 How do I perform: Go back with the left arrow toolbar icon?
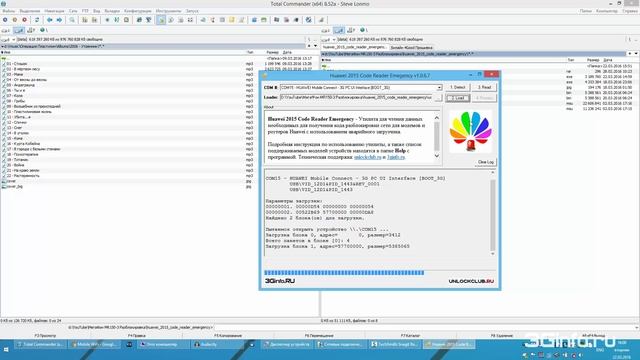coord(49,20)
